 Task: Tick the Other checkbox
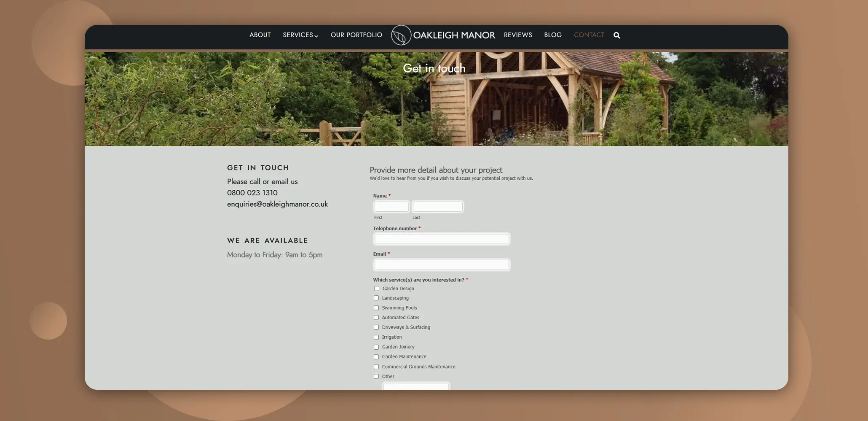click(x=376, y=377)
